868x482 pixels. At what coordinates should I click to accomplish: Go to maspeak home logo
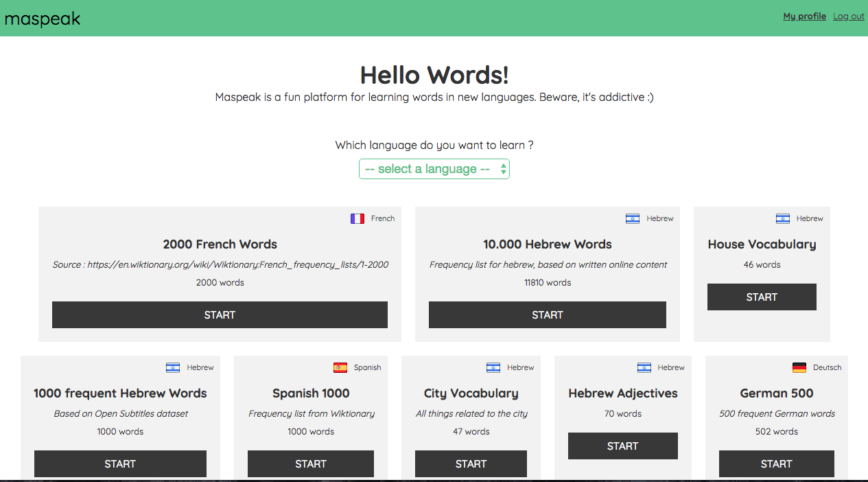43,19
